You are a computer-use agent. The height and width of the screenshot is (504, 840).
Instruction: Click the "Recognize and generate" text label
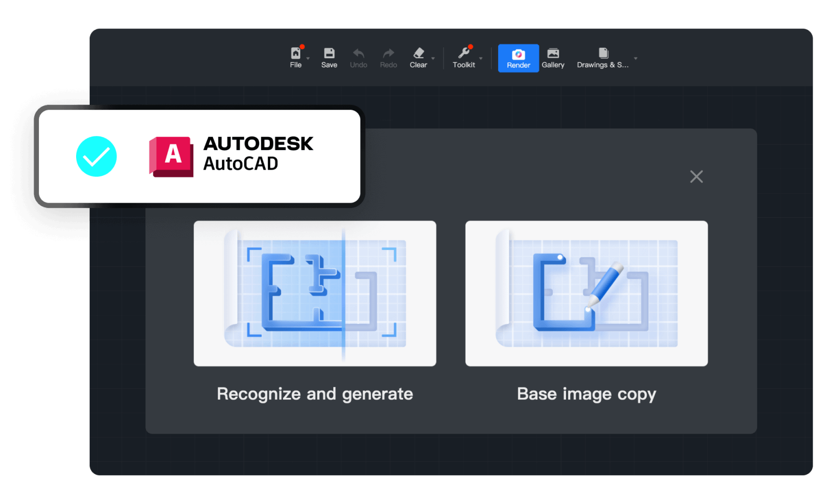tap(315, 394)
